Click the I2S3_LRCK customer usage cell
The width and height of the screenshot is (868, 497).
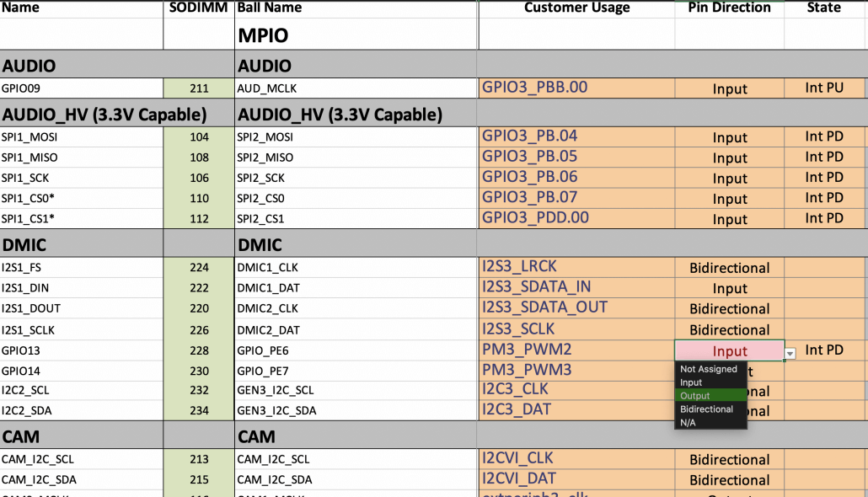(x=576, y=267)
